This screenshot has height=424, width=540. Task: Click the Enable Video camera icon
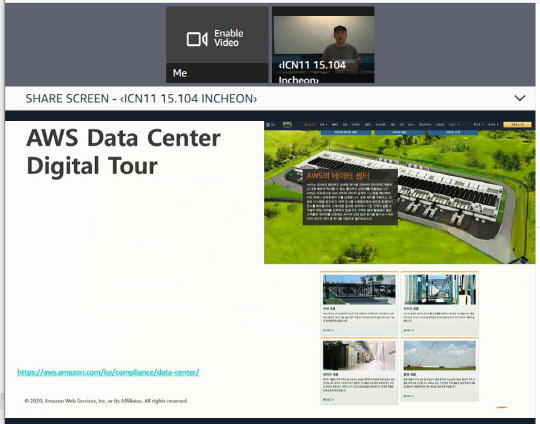(197, 39)
